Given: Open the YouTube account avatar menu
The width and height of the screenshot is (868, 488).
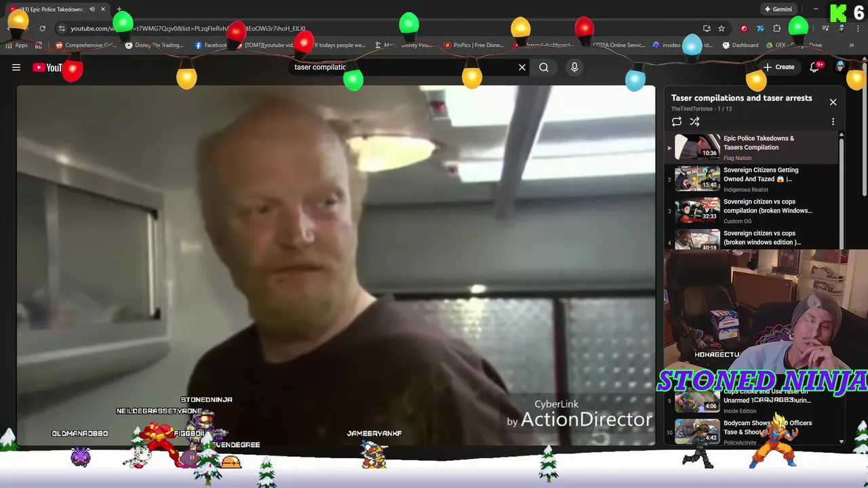Looking at the screenshot, I should (841, 67).
